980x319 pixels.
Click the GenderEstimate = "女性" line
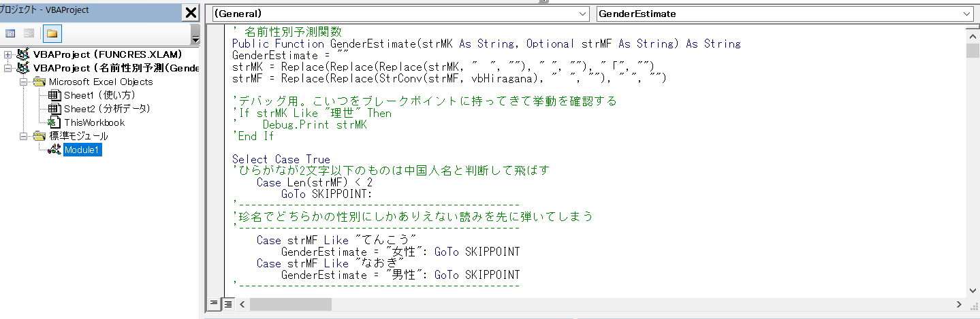pos(400,252)
